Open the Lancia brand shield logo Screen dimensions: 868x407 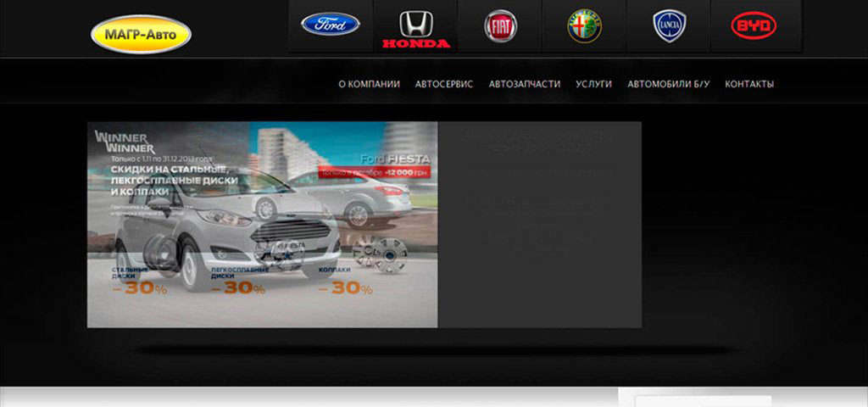tap(670, 26)
